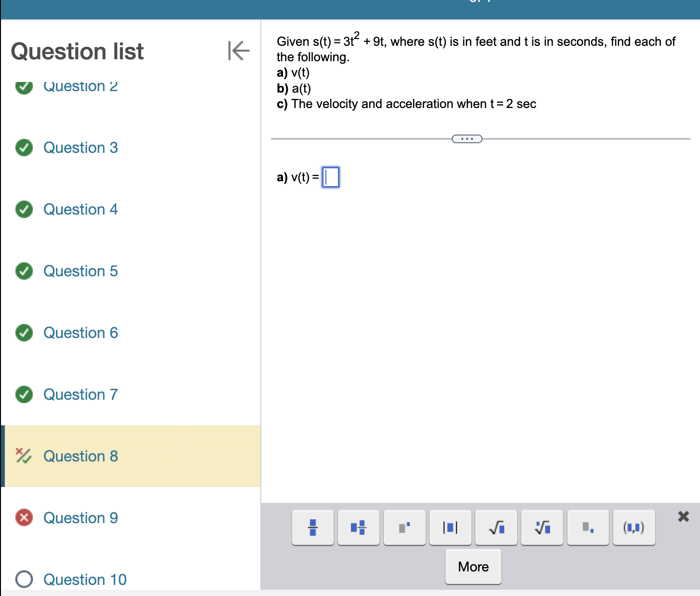Click the red X beside Question 9
The width and height of the screenshot is (700, 596).
point(24,517)
